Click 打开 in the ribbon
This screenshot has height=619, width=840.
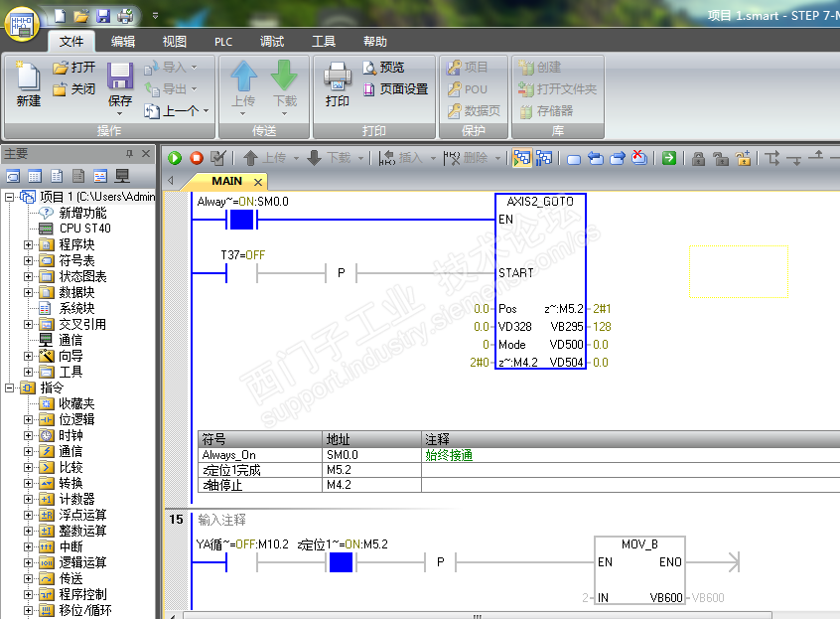[x=74, y=67]
